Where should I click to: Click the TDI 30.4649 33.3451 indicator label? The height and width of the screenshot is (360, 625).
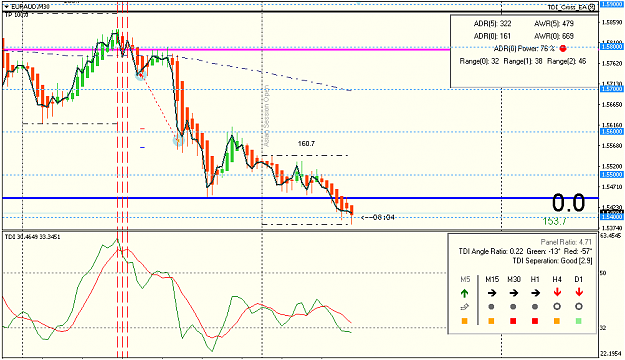(32, 237)
